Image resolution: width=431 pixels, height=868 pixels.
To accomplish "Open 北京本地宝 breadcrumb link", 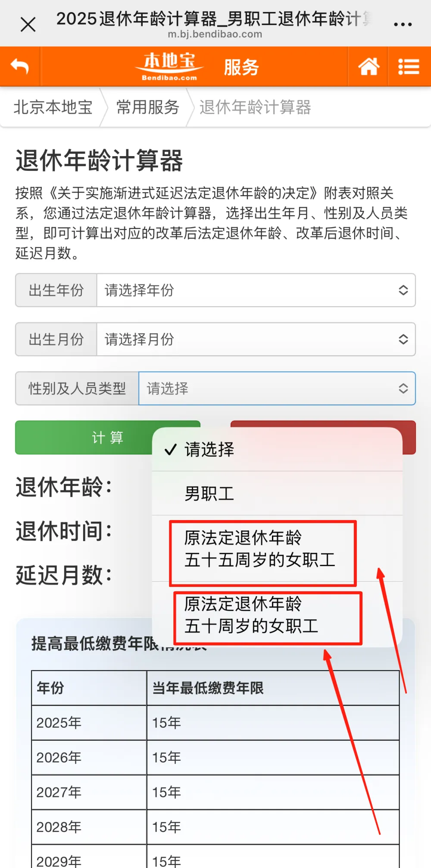I will click(x=53, y=107).
